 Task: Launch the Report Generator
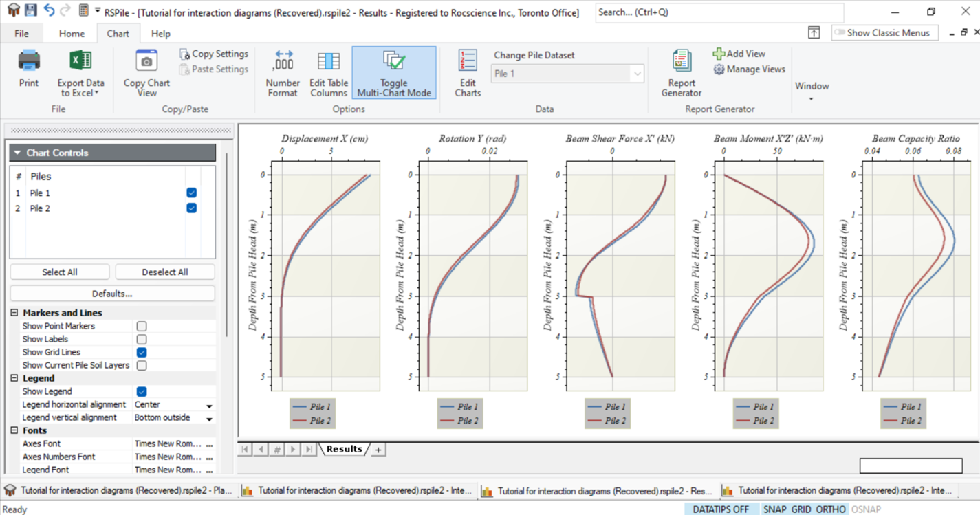click(682, 74)
